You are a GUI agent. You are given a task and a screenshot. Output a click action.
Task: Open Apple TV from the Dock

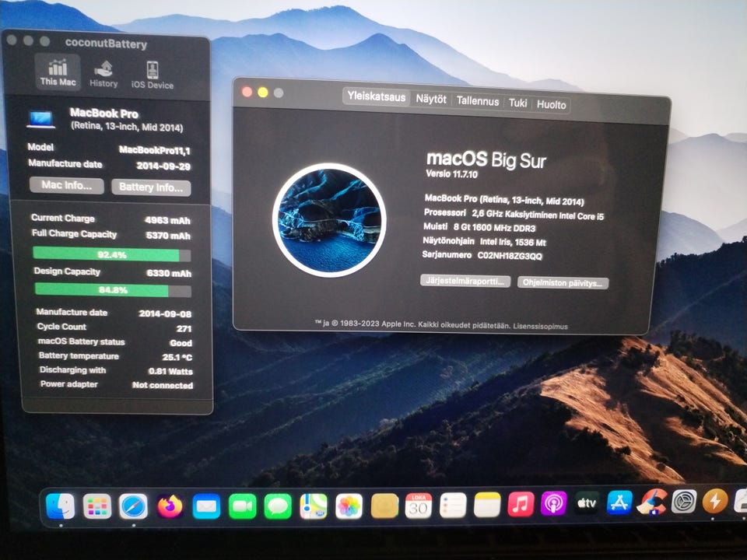coord(587,503)
